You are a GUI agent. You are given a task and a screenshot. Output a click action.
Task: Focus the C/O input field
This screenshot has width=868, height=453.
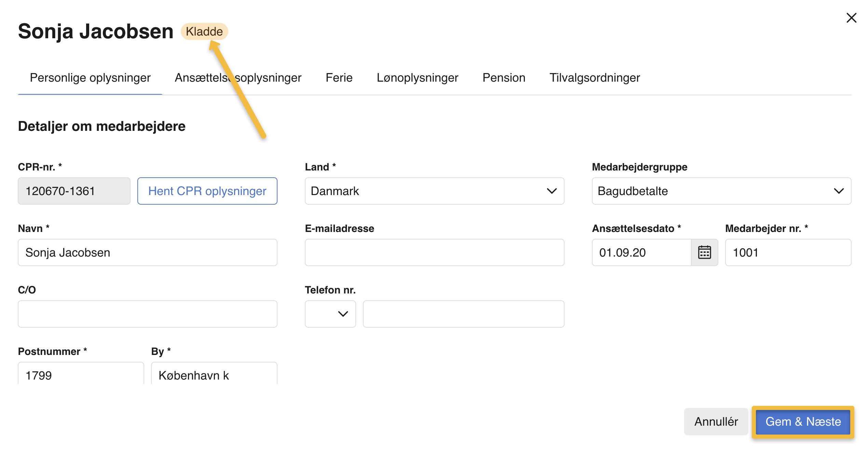pyautogui.click(x=148, y=314)
